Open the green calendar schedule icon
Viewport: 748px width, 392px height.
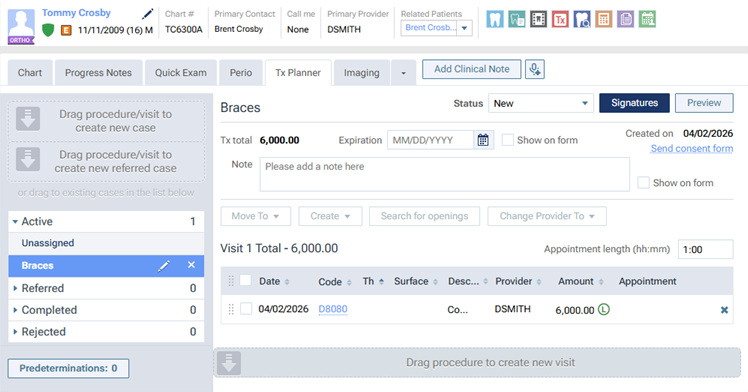(x=647, y=20)
